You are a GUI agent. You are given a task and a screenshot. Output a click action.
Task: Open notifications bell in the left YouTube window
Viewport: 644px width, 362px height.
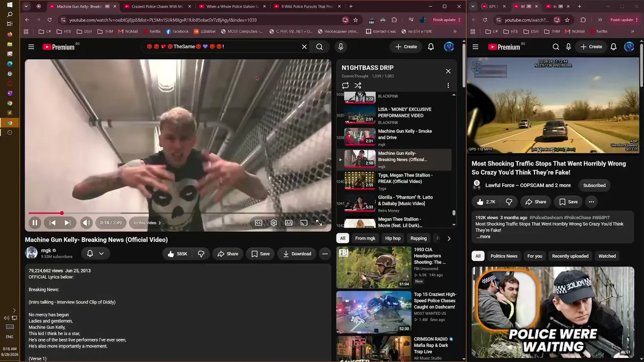(x=431, y=47)
